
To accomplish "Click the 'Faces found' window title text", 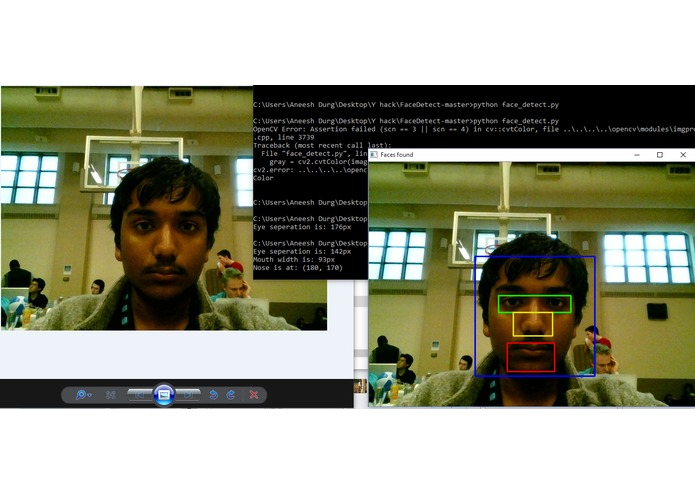I will click(x=397, y=155).
